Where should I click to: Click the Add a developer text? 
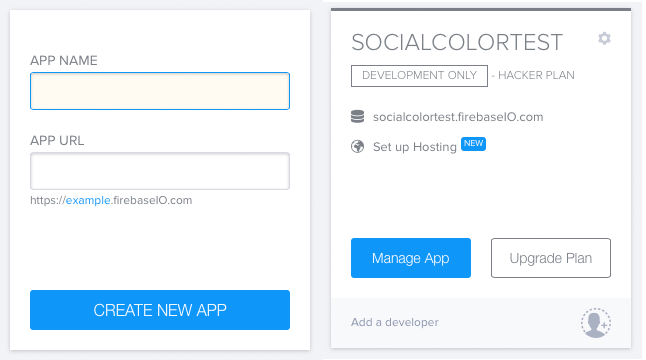(x=395, y=322)
